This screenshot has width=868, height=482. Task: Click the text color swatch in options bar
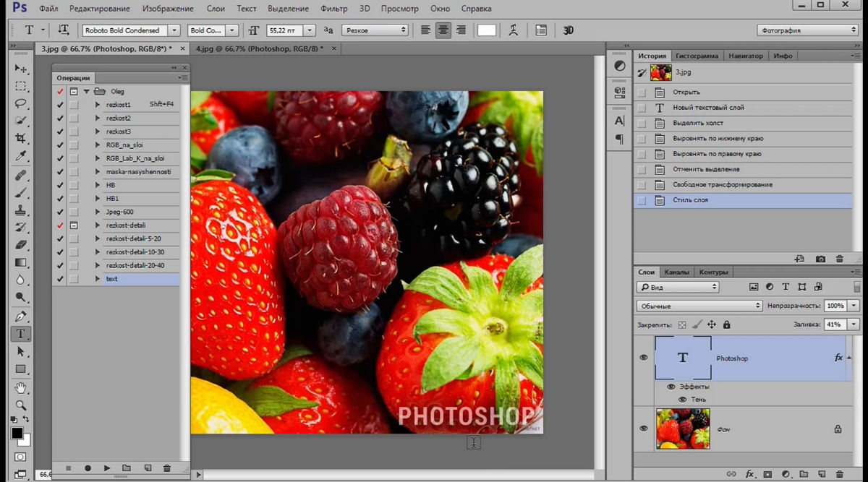[487, 30]
